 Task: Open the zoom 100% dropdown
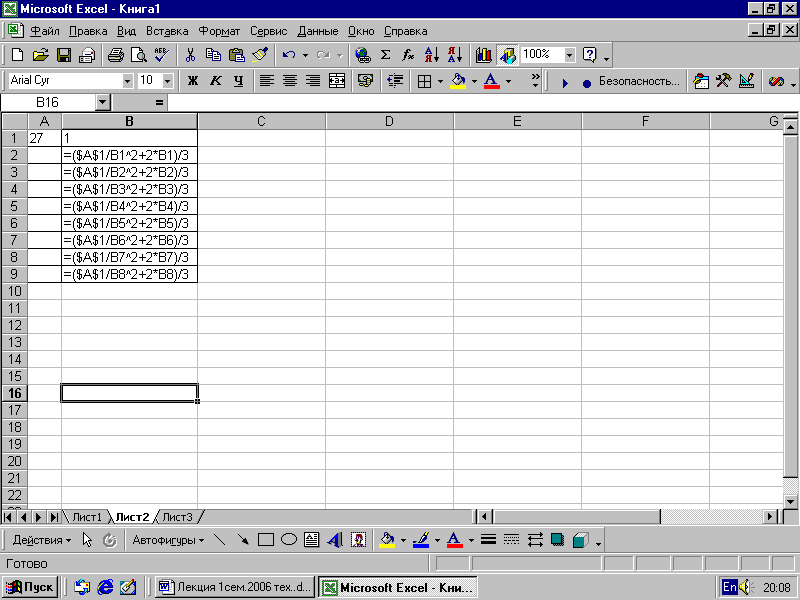pyautogui.click(x=569, y=55)
